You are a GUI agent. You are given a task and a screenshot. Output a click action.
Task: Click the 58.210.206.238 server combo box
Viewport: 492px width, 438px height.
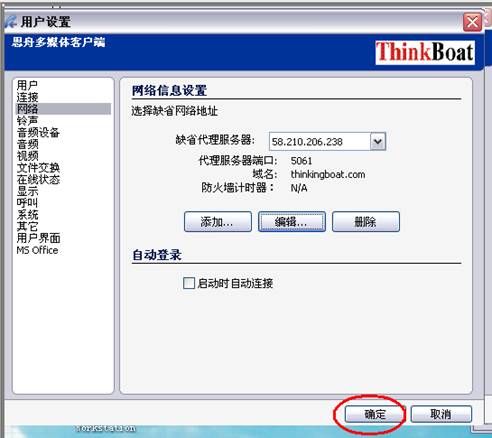(x=327, y=142)
